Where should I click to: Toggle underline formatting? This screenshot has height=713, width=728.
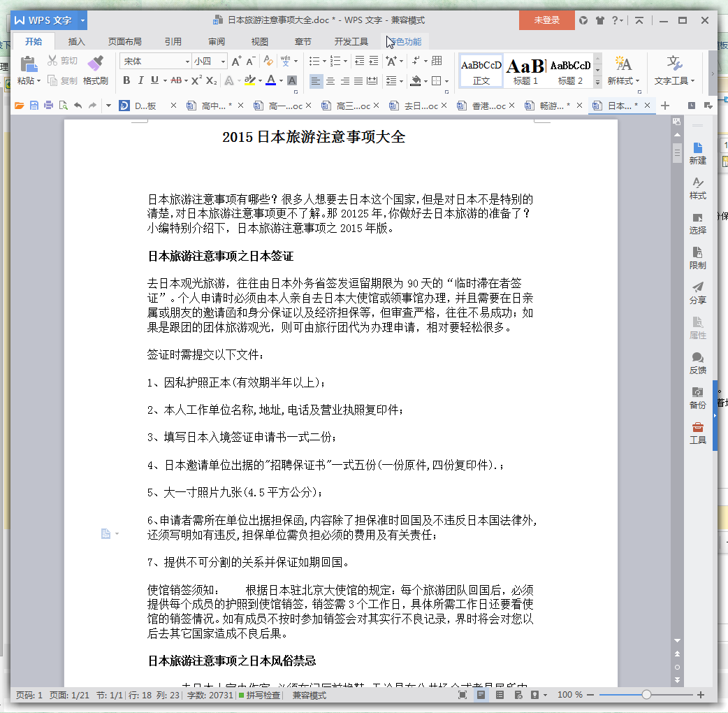click(154, 80)
